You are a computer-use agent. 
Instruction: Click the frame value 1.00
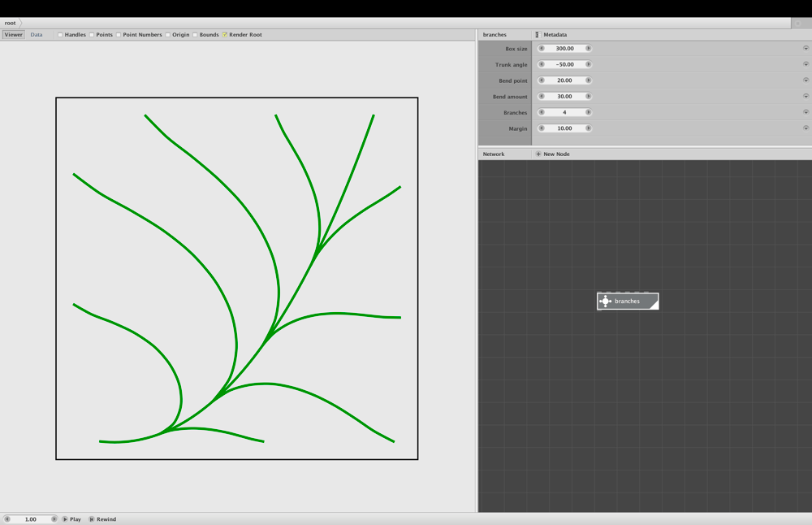tap(31, 518)
